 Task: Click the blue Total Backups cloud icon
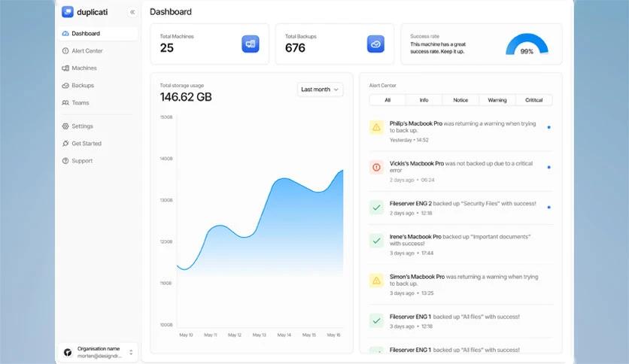375,44
